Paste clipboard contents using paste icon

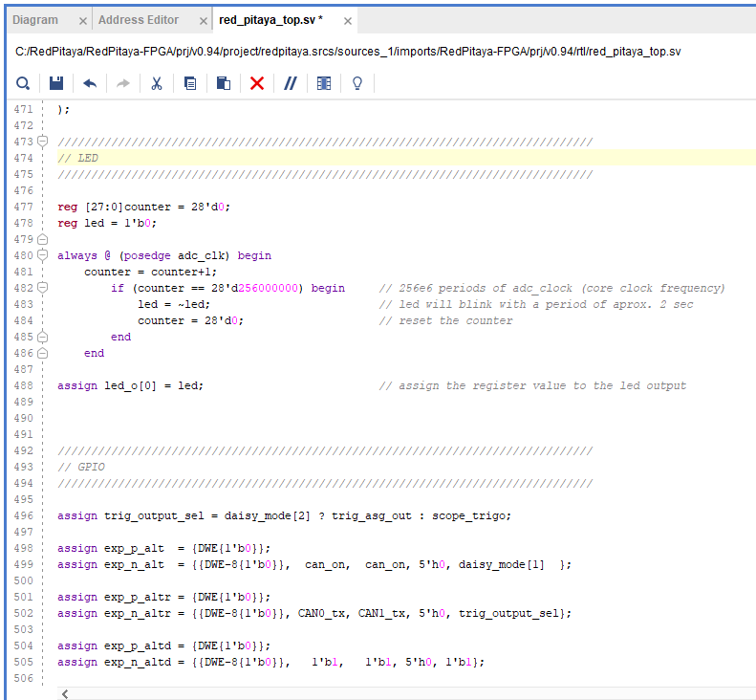(224, 83)
